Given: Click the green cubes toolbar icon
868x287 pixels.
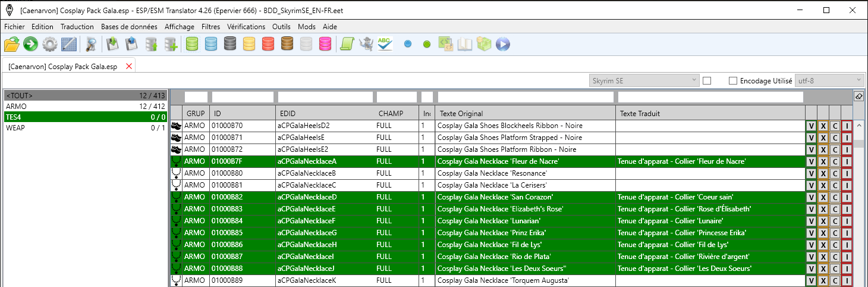Looking at the screenshot, I should [x=484, y=43].
